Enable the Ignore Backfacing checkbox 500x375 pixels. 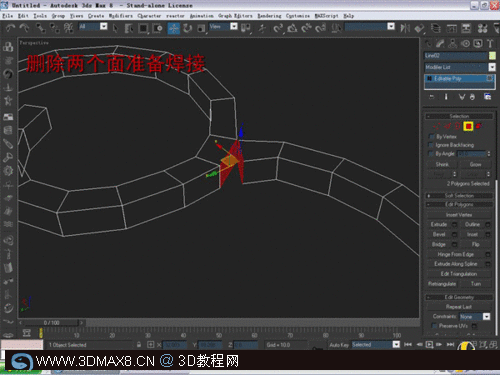431,145
